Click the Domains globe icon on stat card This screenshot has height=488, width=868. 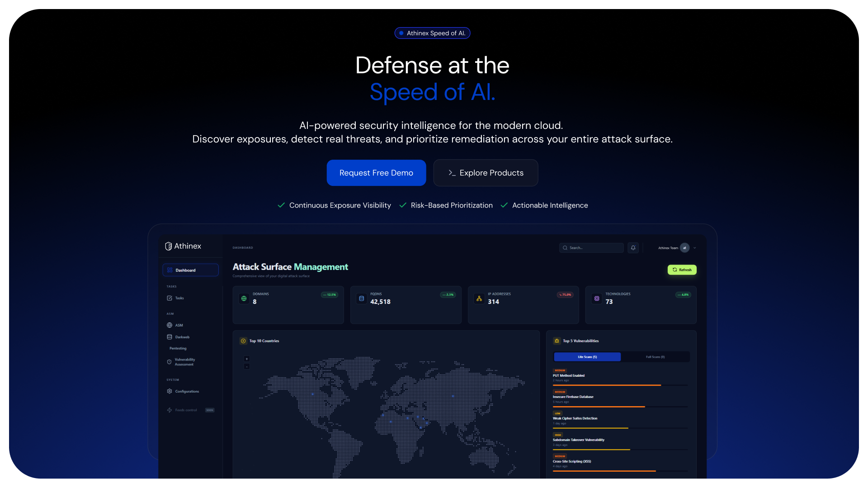pyautogui.click(x=244, y=298)
